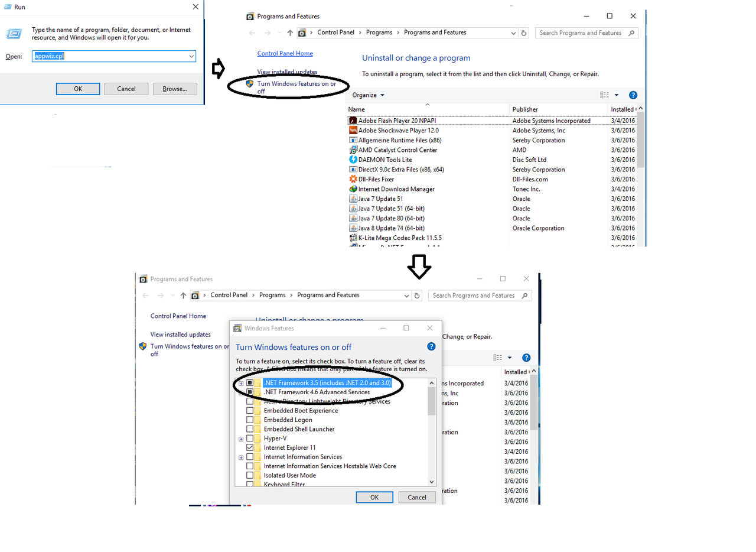Click the up arrow in upper Programs and Features

(290, 33)
